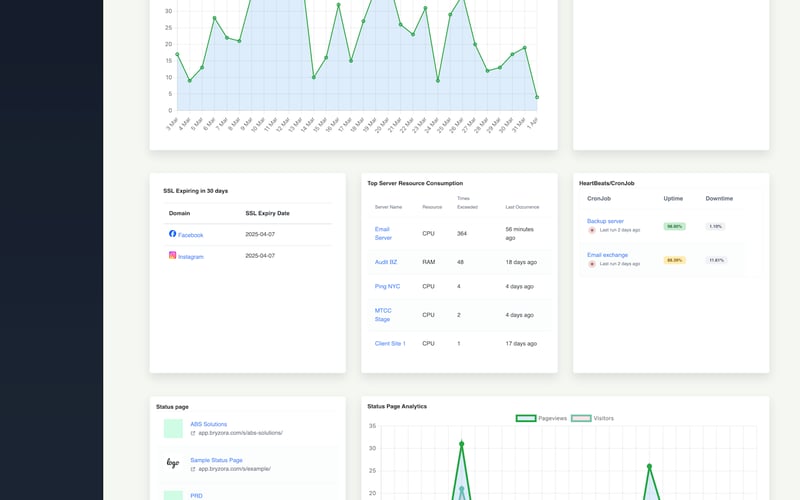Open the MTCC Stage server link
Screen dimensions: 800x500
pos(383,315)
